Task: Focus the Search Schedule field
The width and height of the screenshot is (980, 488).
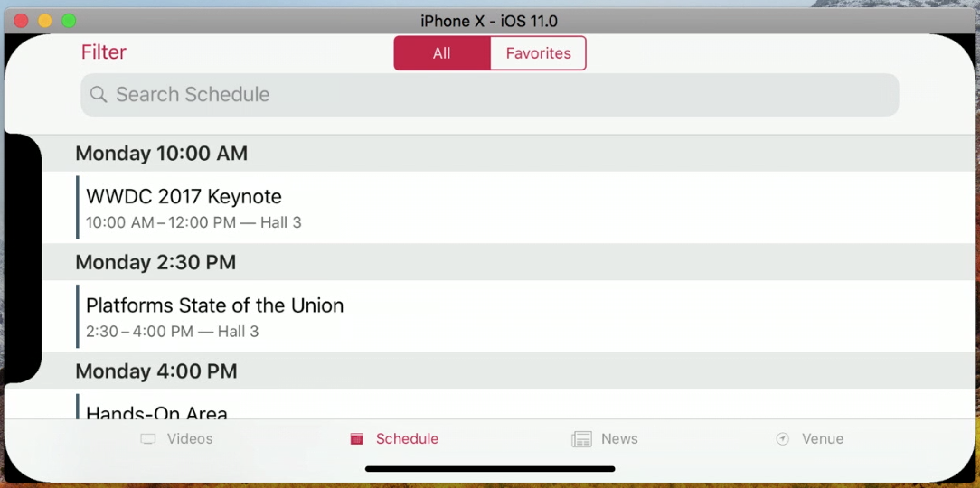Action: point(490,95)
